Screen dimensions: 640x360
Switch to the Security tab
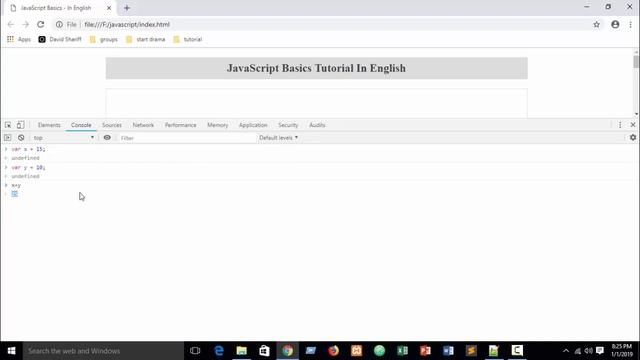tap(288, 125)
